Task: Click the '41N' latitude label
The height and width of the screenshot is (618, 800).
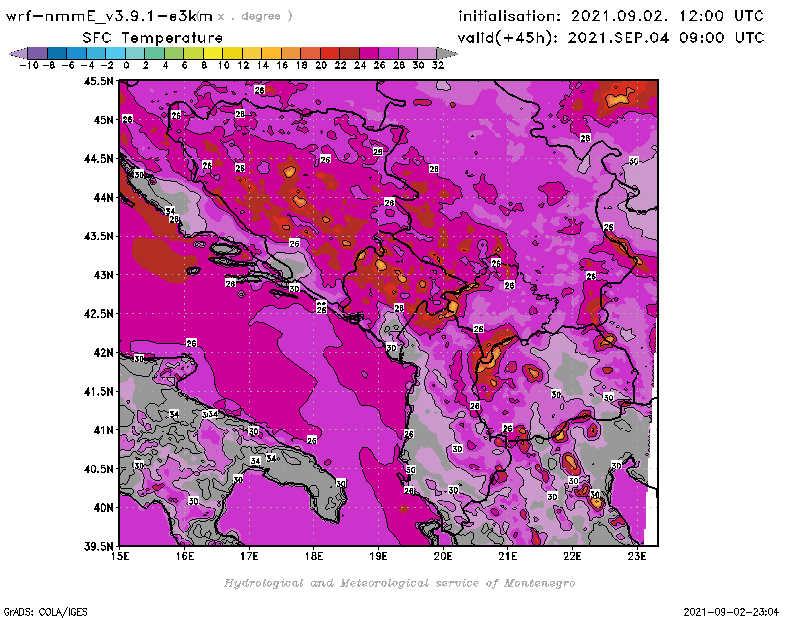Action: (103, 430)
